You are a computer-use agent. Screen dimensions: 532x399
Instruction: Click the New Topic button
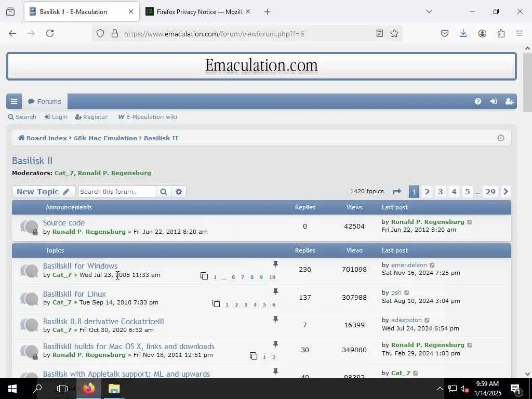coord(43,192)
